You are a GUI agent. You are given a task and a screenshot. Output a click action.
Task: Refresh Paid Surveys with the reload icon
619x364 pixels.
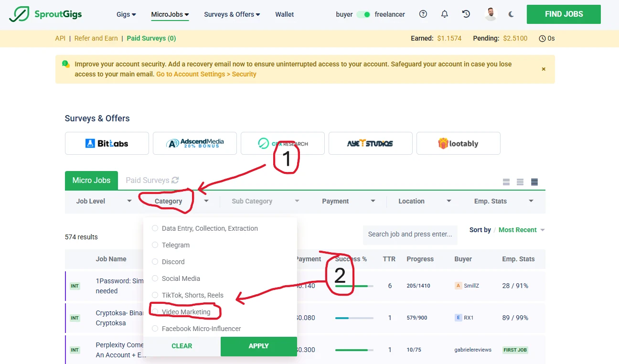175,180
